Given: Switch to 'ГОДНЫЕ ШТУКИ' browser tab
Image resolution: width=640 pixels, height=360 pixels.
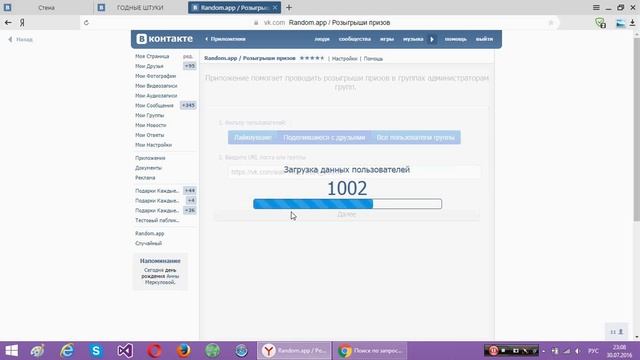Looking at the screenshot, I should [140, 7].
